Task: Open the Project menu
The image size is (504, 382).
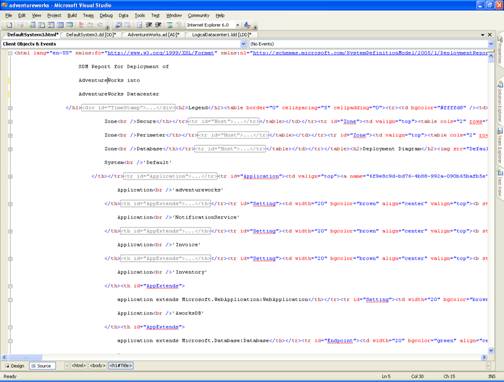Action: tap(54, 15)
